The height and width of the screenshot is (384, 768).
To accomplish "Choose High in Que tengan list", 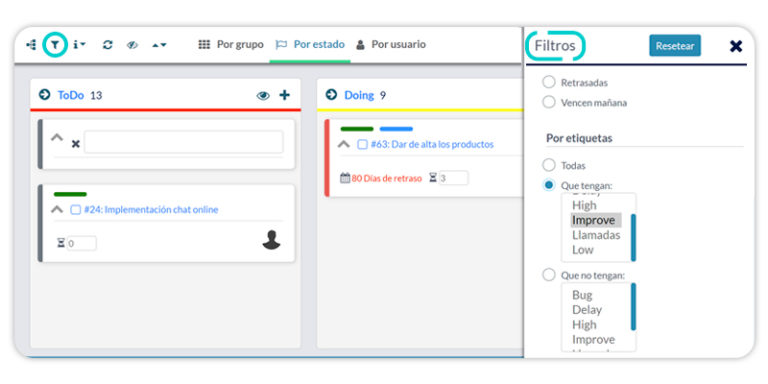I will click(584, 205).
